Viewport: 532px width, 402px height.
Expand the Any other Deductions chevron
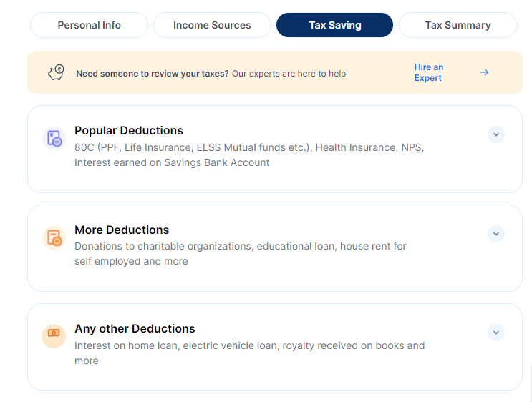pyautogui.click(x=496, y=333)
